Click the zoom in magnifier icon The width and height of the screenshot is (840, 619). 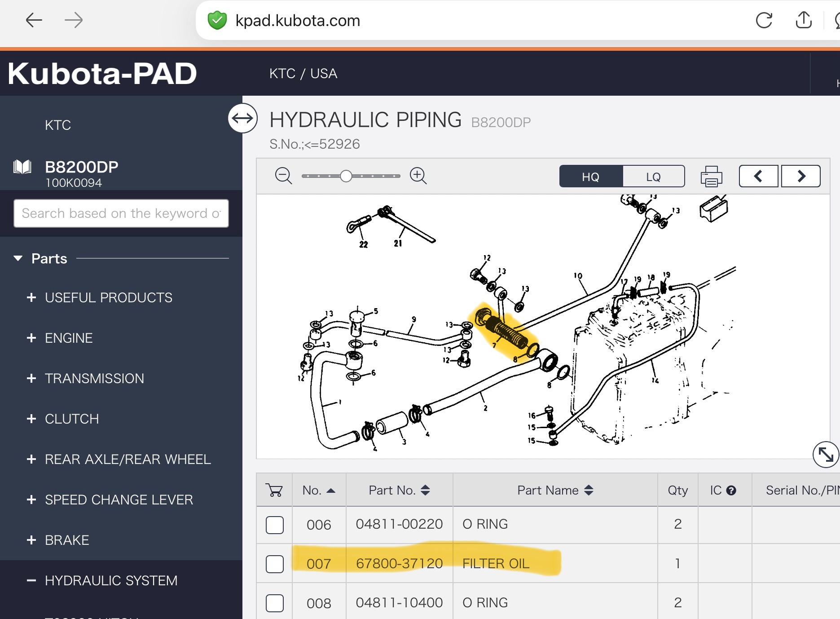point(418,176)
